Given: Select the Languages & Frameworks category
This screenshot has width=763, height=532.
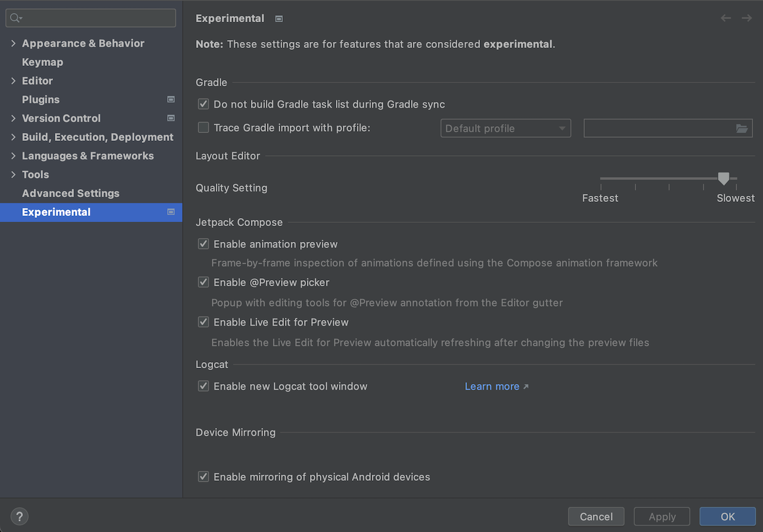Looking at the screenshot, I should pyautogui.click(x=88, y=156).
